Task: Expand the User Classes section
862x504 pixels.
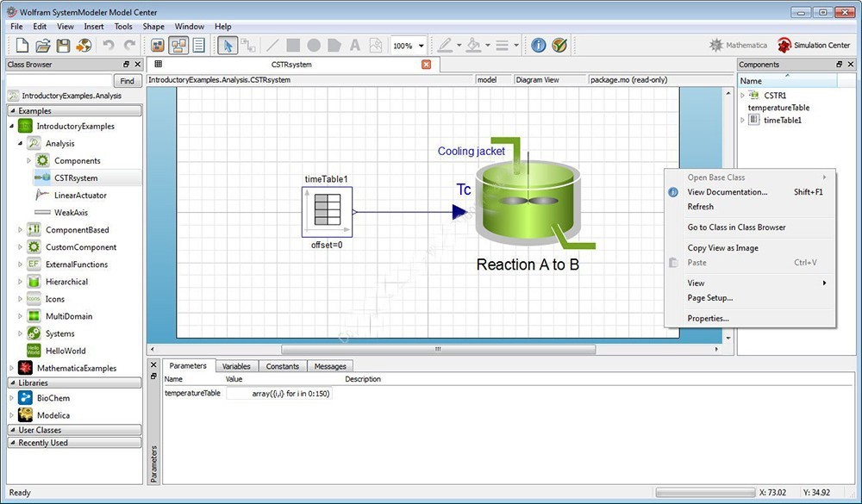Action: [74, 430]
